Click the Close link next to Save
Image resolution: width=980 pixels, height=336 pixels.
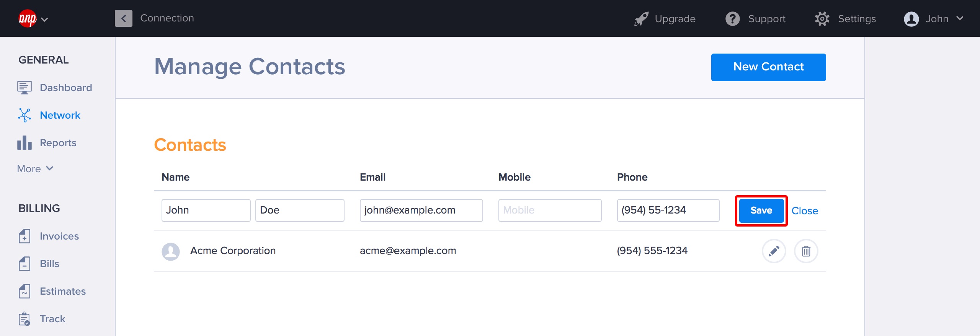(x=805, y=211)
